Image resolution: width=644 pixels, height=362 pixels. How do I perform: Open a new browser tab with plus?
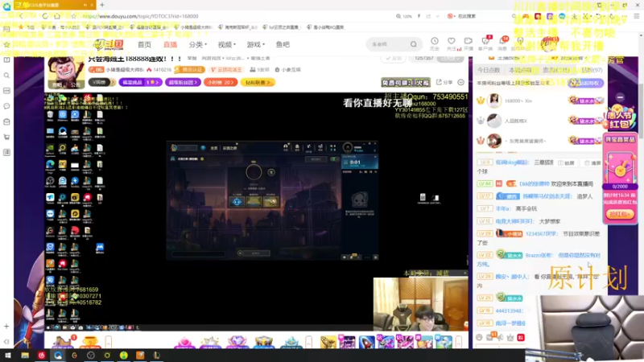[x=102, y=5]
